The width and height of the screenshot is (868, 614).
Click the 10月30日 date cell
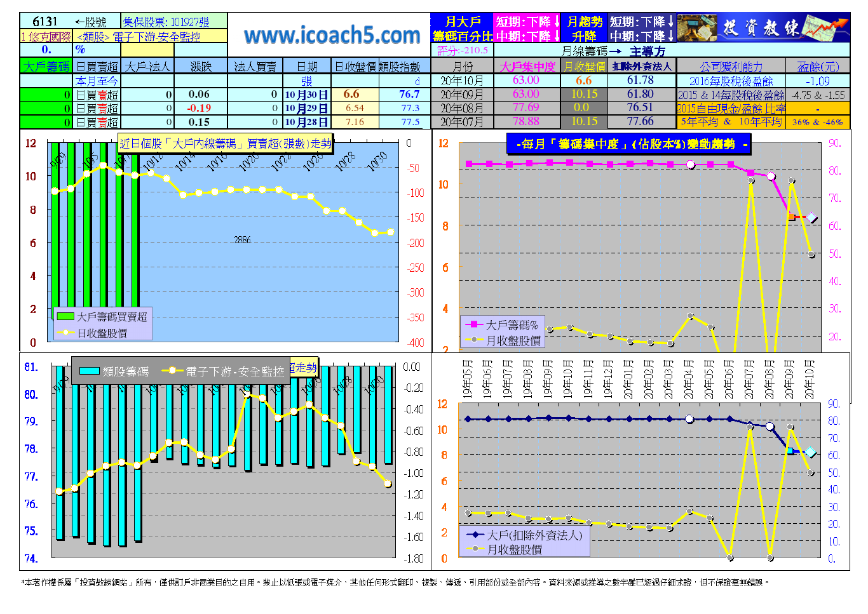pyautogui.click(x=306, y=95)
